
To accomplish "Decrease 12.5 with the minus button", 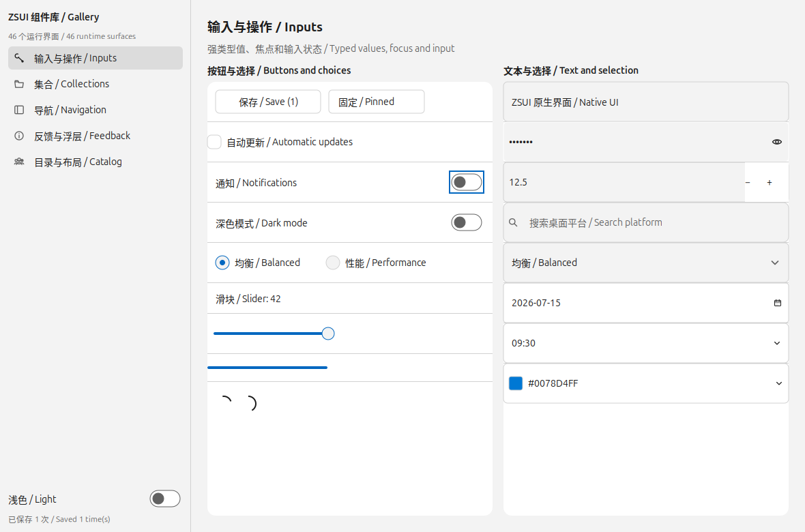I will 748,182.
